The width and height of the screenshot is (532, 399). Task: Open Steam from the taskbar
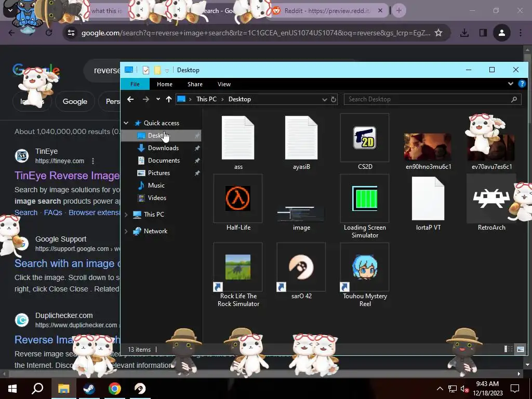pyautogui.click(x=89, y=389)
